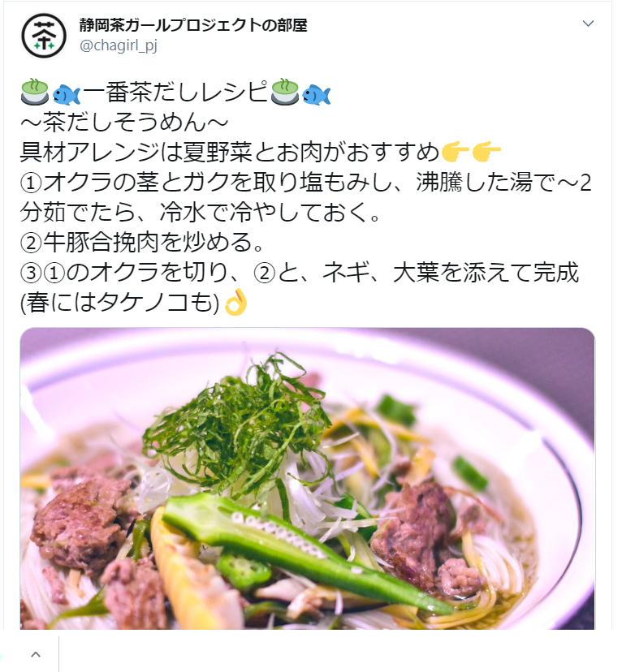The height and width of the screenshot is (672, 635).
Task: Click the fish emoji before 一番茶だしレシピ
Action: click(66, 94)
